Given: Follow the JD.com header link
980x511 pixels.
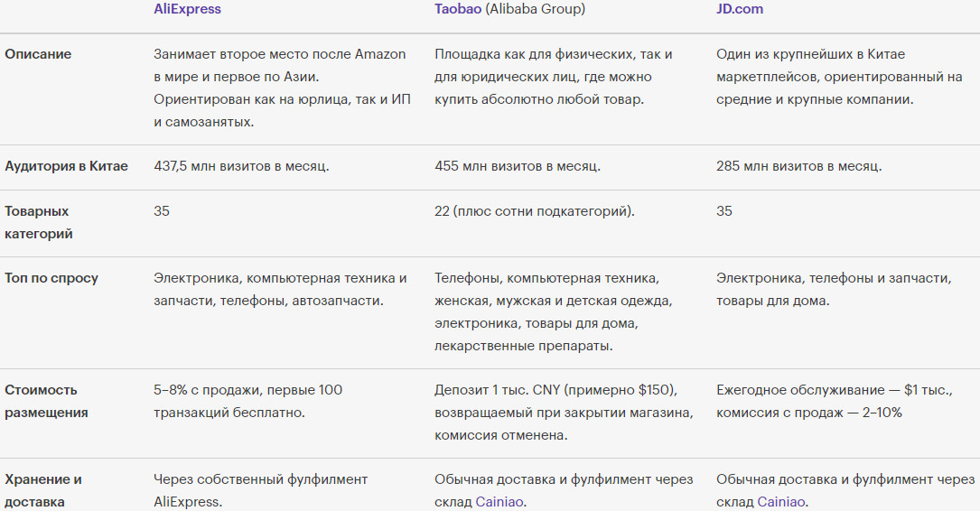Looking at the screenshot, I should click(x=739, y=9).
